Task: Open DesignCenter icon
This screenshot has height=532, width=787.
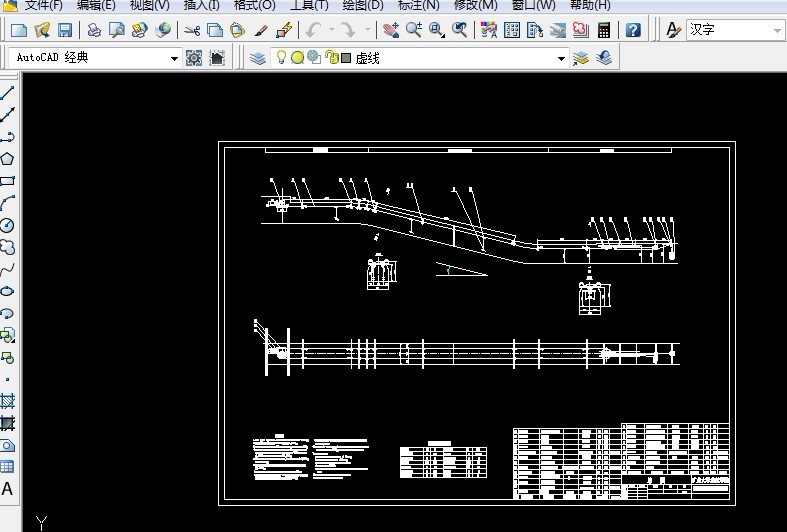Action: point(512,30)
